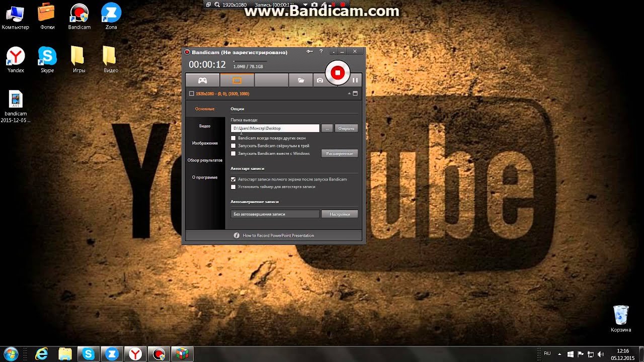The image size is (644, 362).
Task: Open the Видео tab
Action: 205,126
